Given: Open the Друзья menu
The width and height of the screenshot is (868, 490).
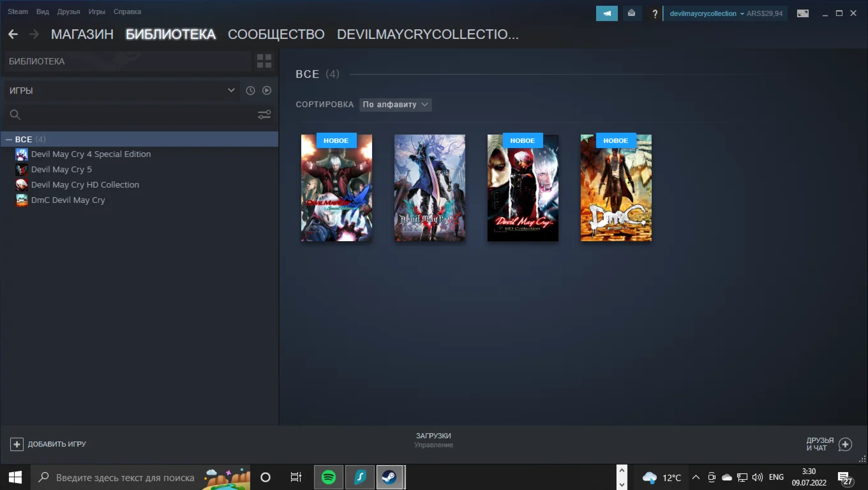Looking at the screenshot, I should 68,11.
